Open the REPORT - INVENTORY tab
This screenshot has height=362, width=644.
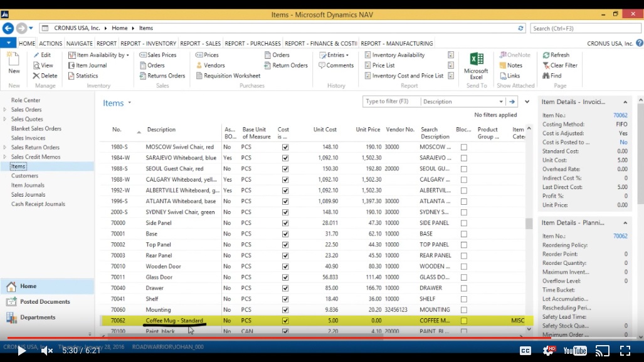point(148,43)
